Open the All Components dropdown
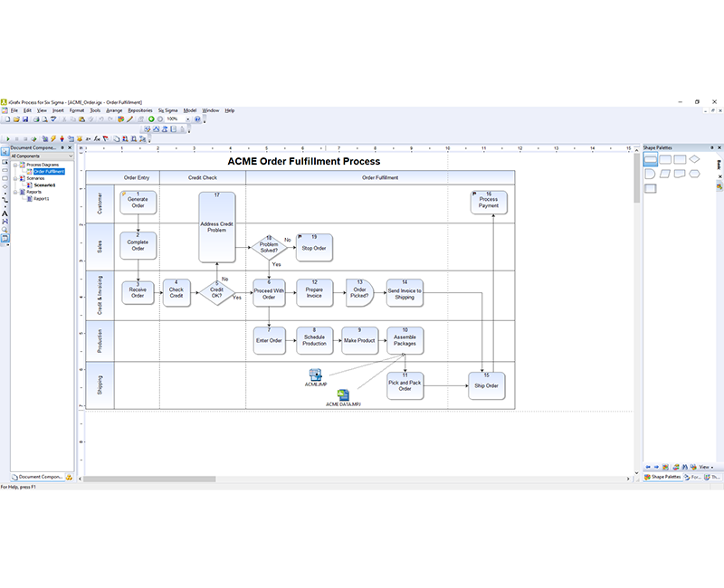The image size is (724, 588). click(70, 156)
